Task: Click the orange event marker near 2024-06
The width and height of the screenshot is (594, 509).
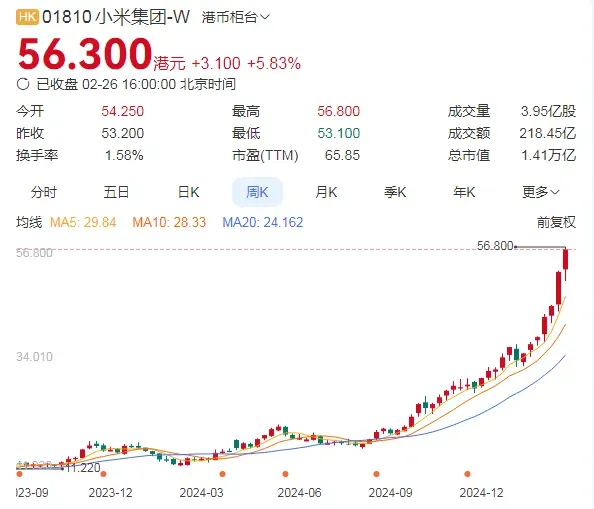Action: pyautogui.click(x=285, y=474)
